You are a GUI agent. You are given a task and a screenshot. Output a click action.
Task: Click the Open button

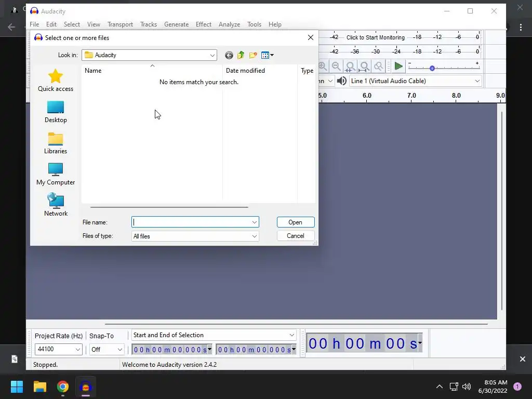click(296, 222)
